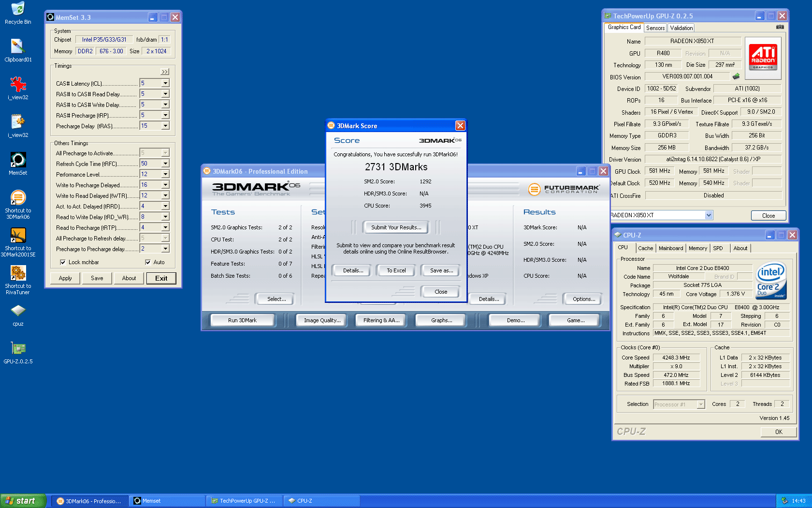Open the cpuz desktop icon
Screen dimensions: 812x508
click(x=18, y=315)
